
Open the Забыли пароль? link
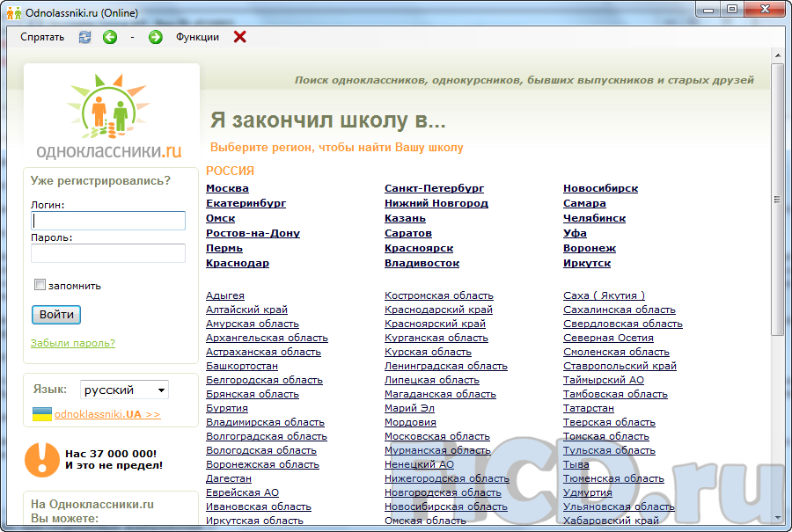pos(73,343)
